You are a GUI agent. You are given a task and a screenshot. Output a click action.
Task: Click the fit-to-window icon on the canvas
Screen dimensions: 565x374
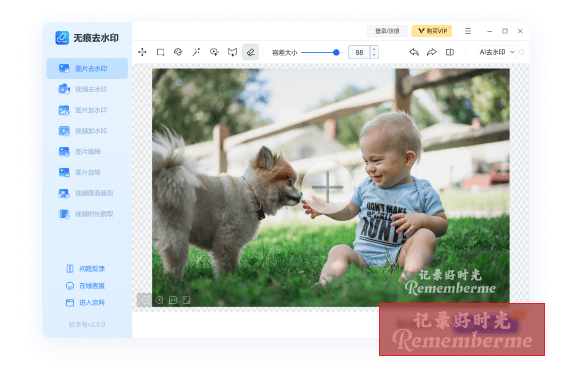point(173,300)
